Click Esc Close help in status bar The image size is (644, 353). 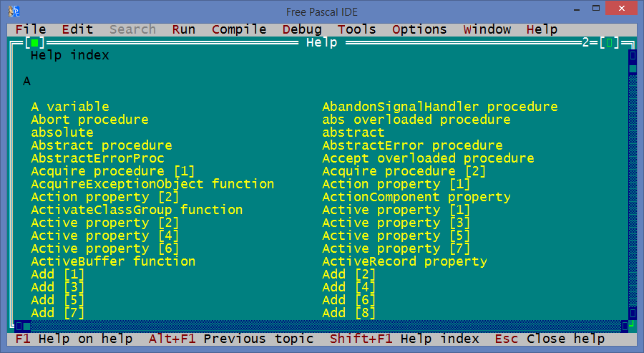click(550, 339)
